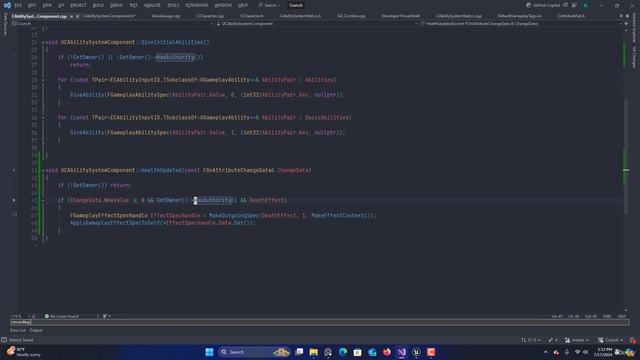Open the Project menu

coord(78,5)
